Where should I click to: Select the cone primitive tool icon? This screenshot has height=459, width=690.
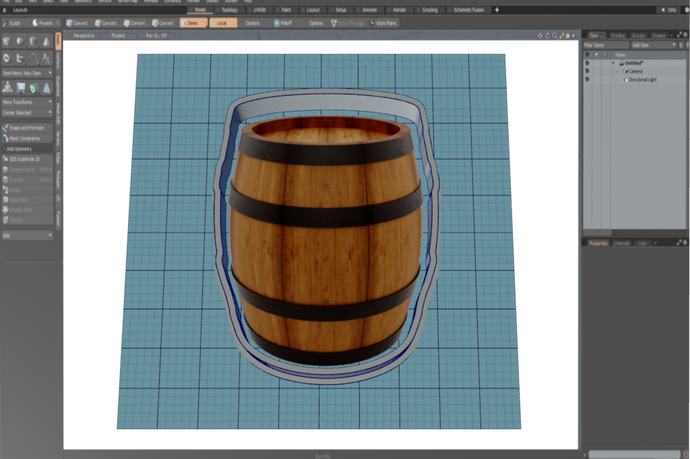point(47,41)
